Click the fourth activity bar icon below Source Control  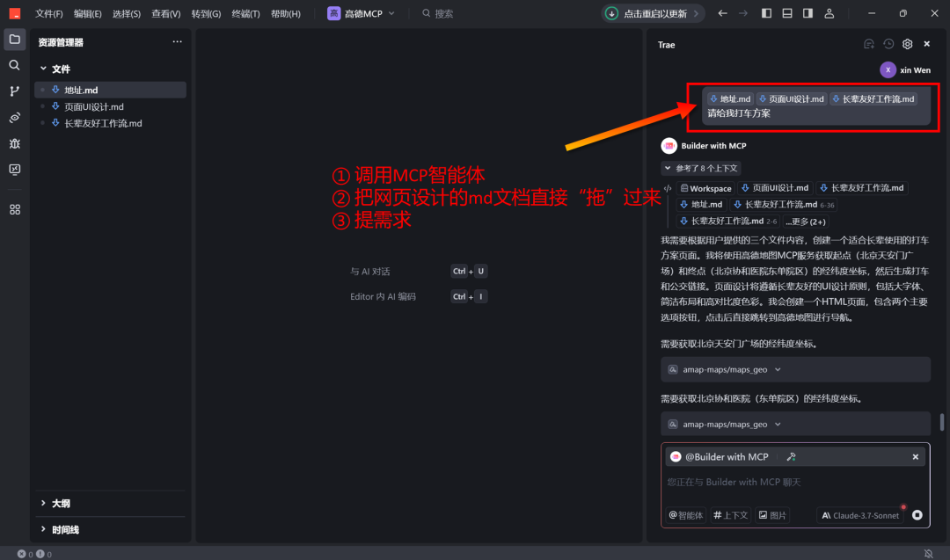point(15,118)
